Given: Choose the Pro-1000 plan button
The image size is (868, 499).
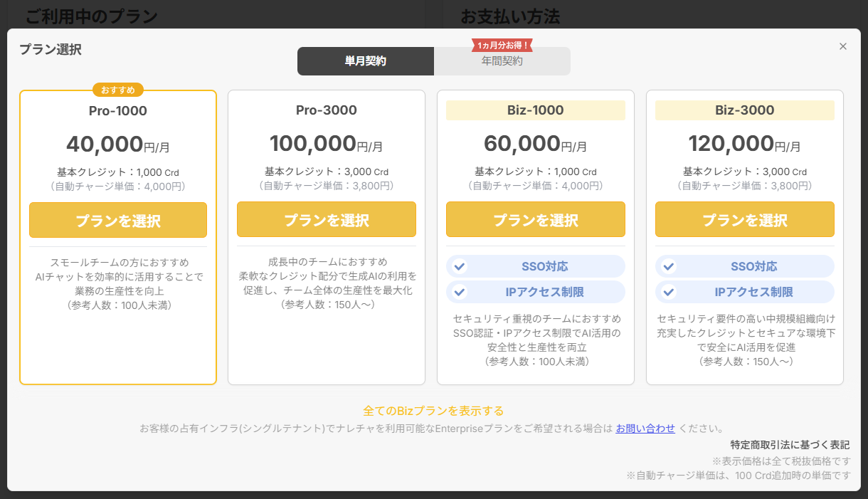Looking at the screenshot, I should [x=118, y=220].
